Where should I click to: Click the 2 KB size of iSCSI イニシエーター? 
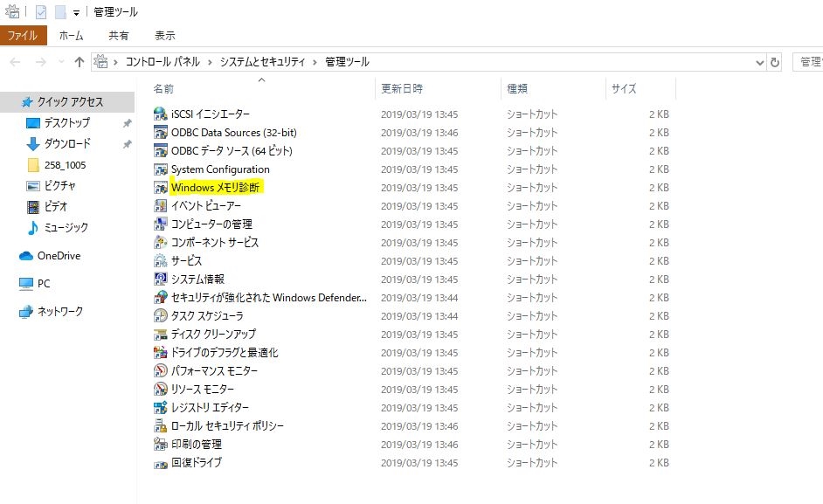pyautogui.click(x=659, y=114)
